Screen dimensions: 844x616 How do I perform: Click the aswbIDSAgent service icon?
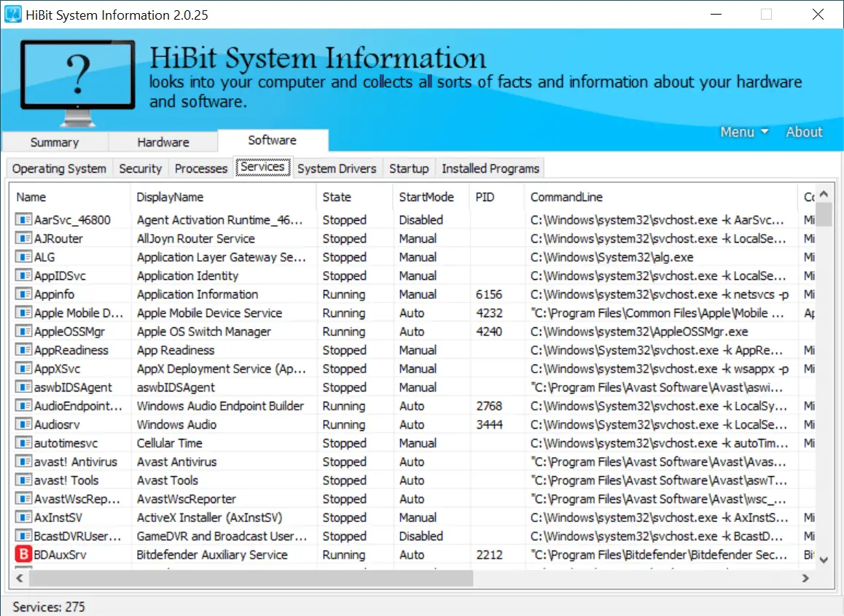pyautogui.click(x=23, y=387)
